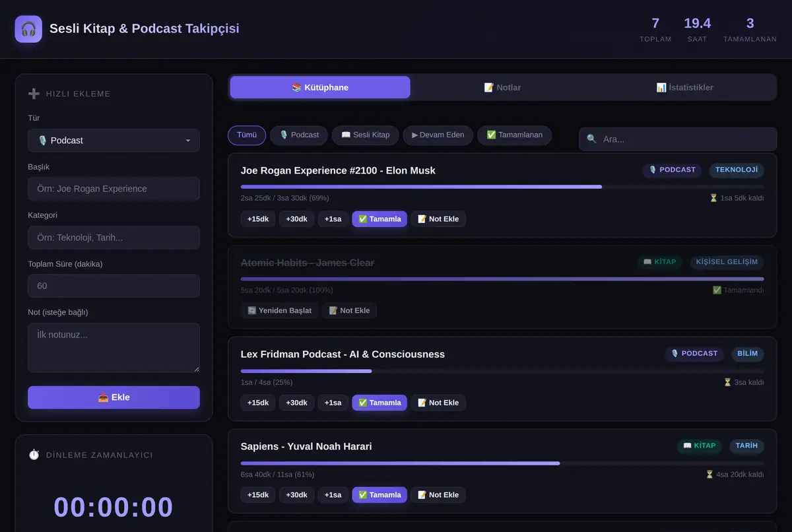
Task: Switch to the İstatistikler tab
Action: pos(684,87)
